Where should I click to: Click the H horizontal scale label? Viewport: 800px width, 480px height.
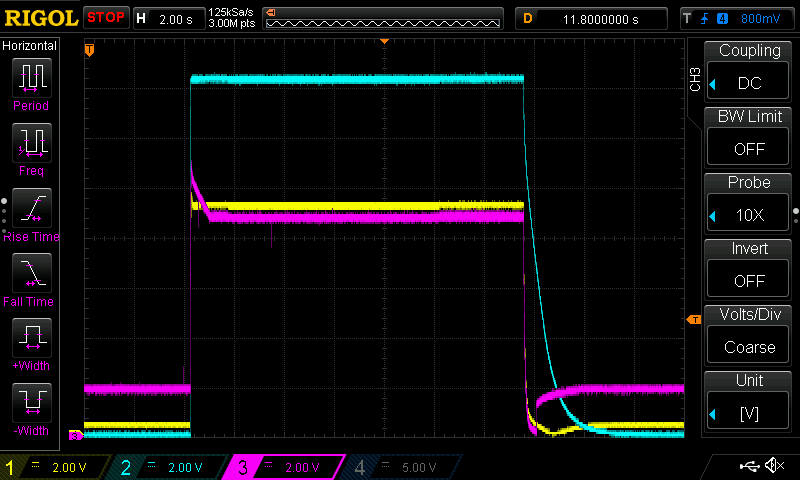[141, 19]
